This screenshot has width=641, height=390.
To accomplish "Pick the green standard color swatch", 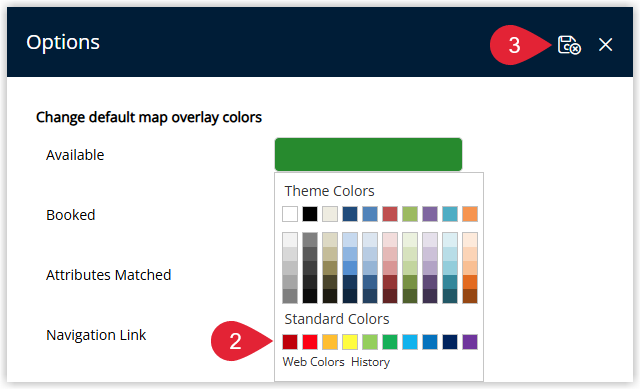I will coord(390,342).
